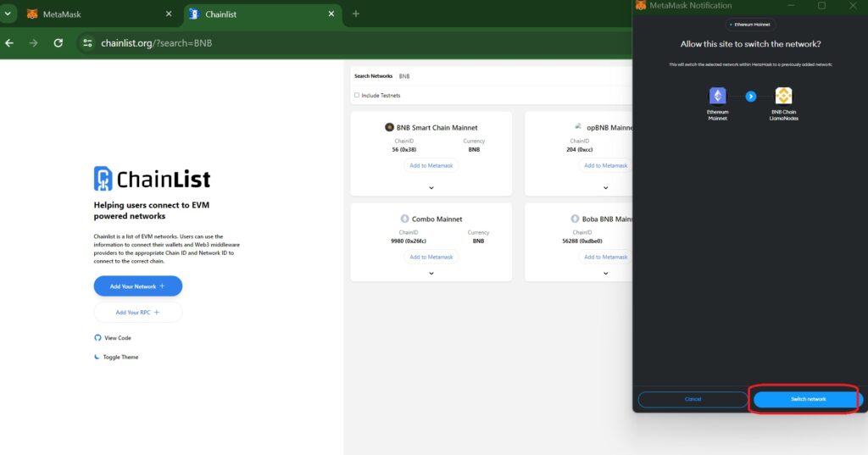
Task: Maximize the MetaMask Notification window
Action: click(x=821, y=6)
